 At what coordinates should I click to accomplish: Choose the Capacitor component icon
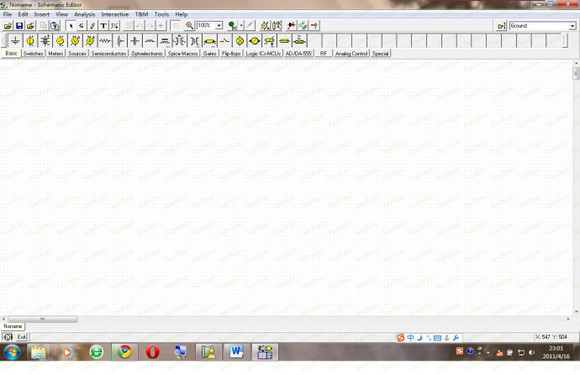[x=120, y=41]
